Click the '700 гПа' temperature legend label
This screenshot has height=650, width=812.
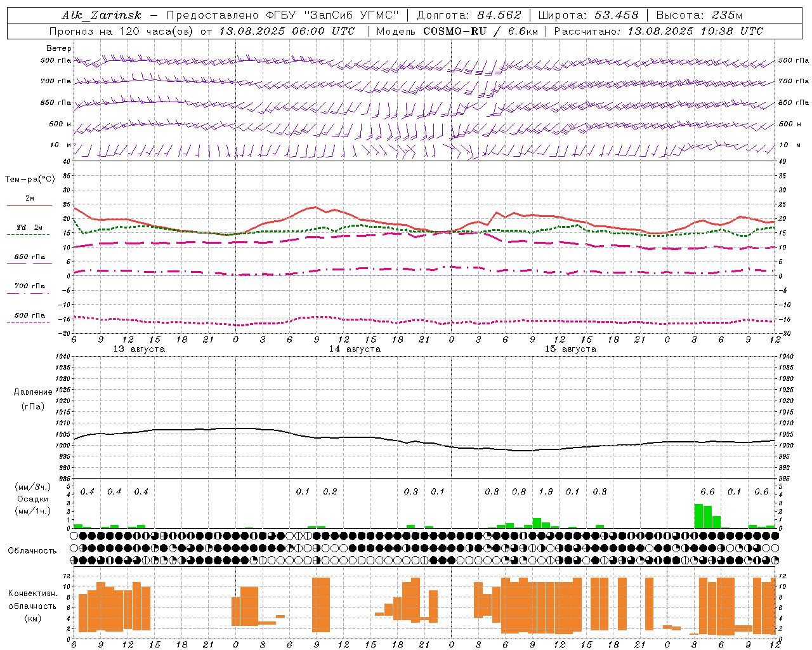pos(30,286)
